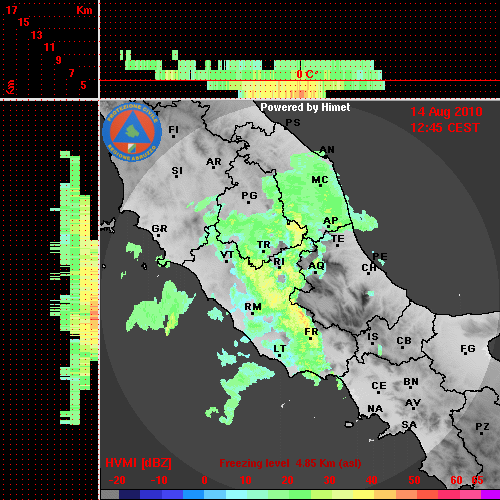This screenshot has height=500, width=500.
Task: Click the 9 km altitude tick label
Action: click(x=59, y=60)
